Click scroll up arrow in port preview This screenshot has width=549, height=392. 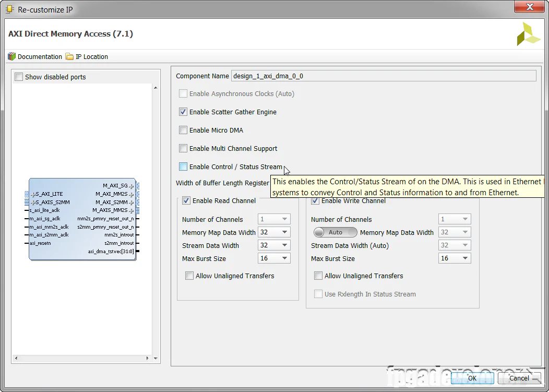coord(156,88)
